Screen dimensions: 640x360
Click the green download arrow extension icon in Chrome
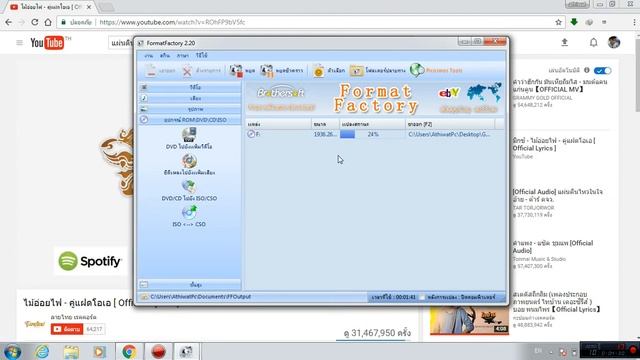tap(574, 22)
